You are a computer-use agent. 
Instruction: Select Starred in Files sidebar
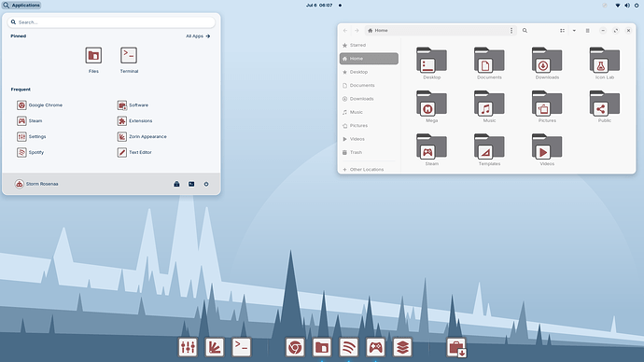tap(369, 45)
